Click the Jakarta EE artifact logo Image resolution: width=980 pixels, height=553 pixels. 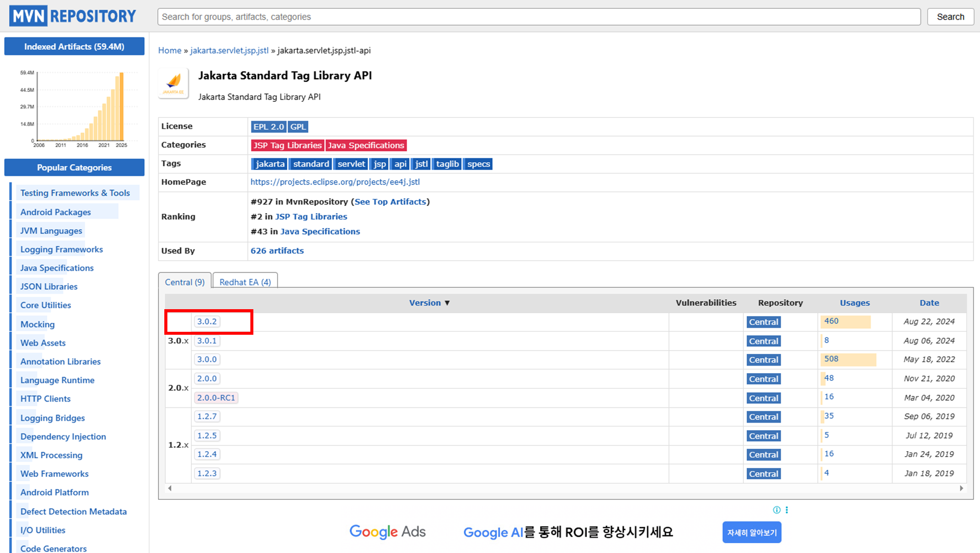(x=173, y=83)
